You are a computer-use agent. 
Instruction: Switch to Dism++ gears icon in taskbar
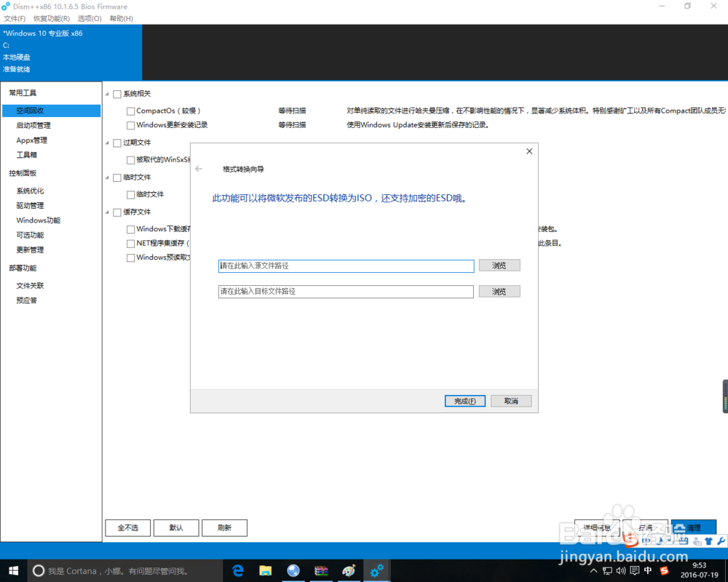376,570
